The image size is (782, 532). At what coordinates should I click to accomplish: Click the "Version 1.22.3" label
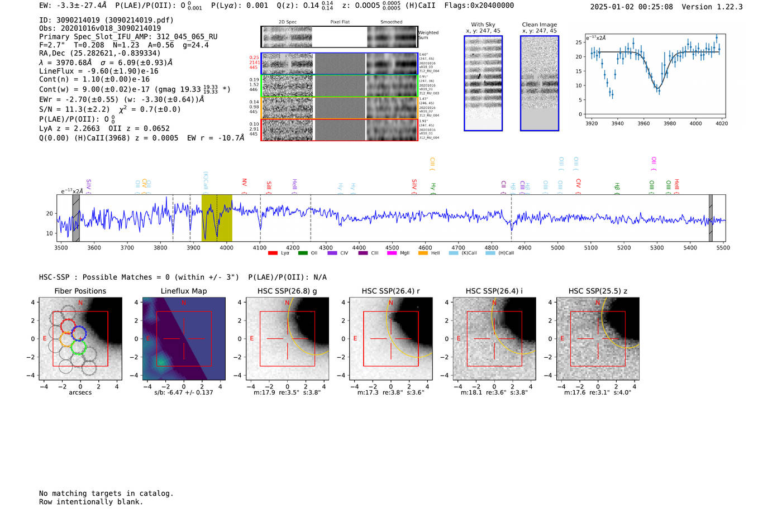712,7
